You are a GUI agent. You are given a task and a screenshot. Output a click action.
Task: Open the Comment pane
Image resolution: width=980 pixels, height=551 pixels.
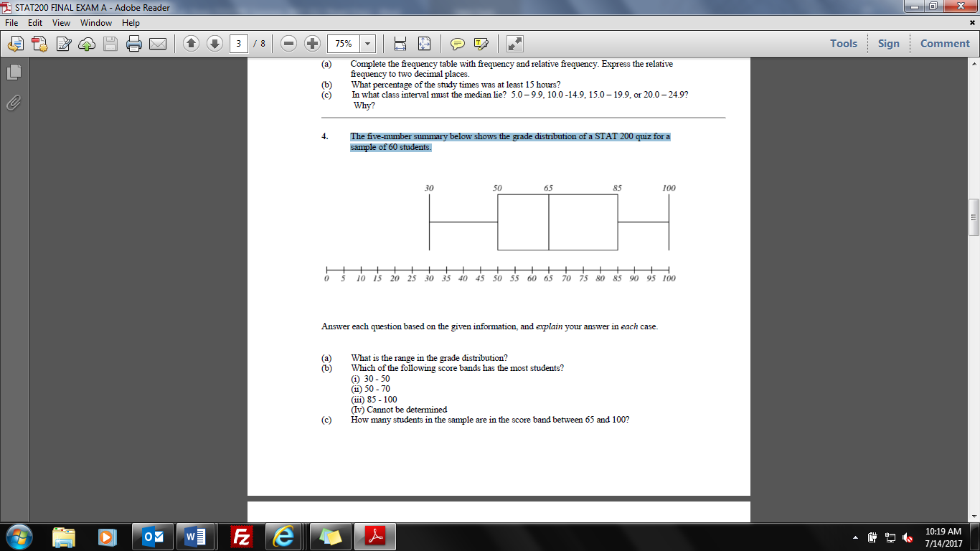(944, 43)
